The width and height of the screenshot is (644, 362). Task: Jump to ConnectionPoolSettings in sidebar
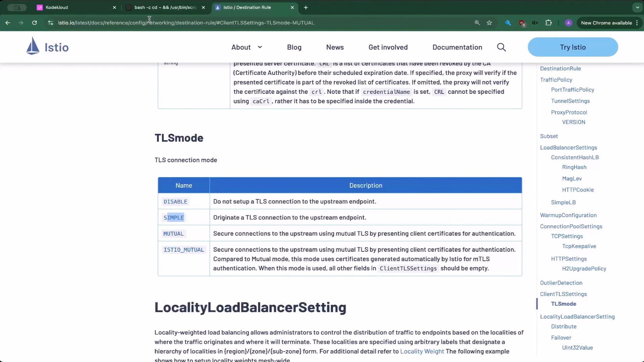coord(571,226)
